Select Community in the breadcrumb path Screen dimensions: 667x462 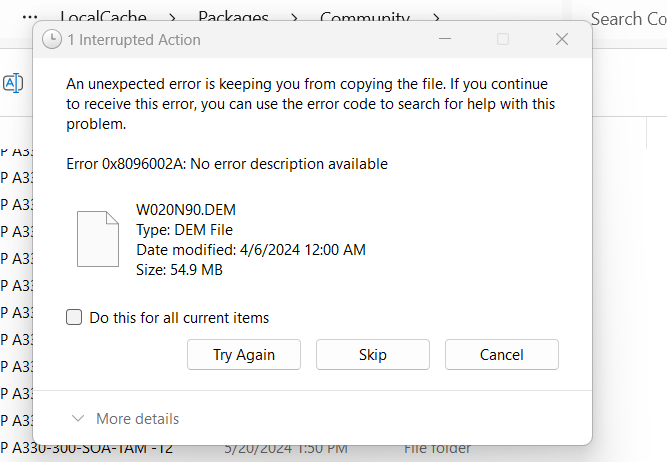point(365,17)
